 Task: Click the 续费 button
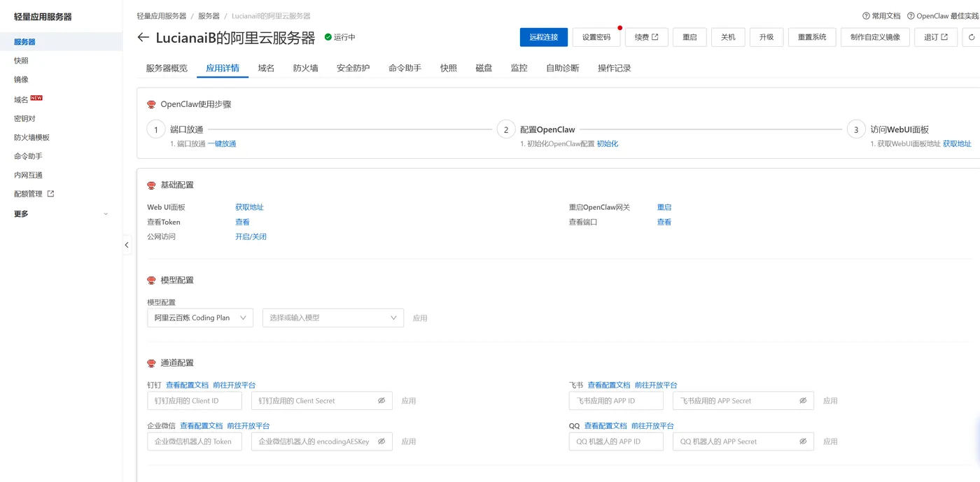647,37
